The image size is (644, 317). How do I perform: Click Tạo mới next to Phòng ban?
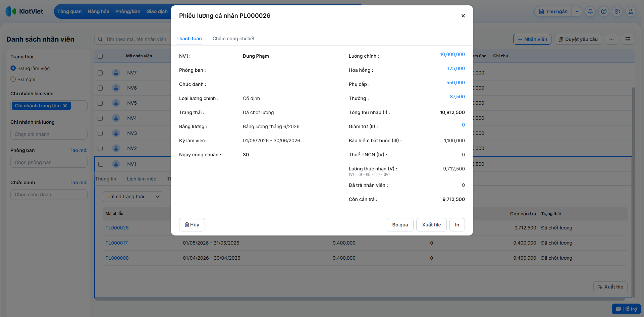click(78, 150)
